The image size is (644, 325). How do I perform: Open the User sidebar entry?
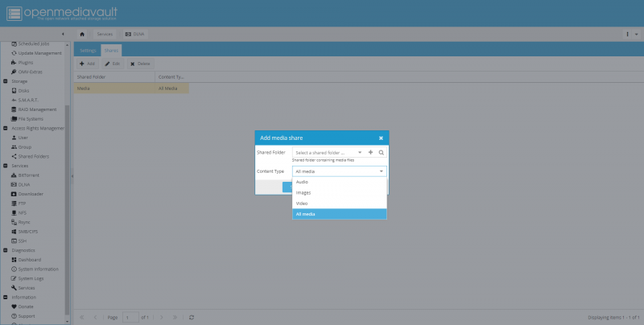tap(19, 138)
